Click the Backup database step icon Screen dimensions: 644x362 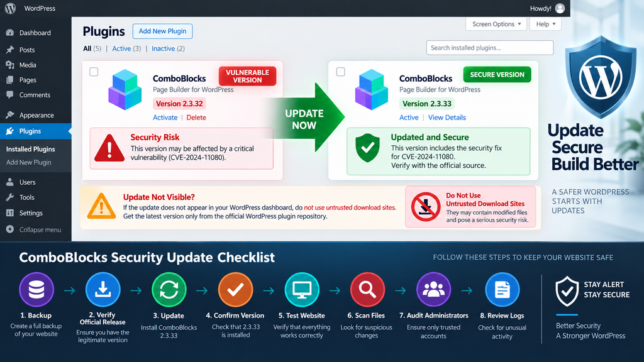click(x=36, y=290)
